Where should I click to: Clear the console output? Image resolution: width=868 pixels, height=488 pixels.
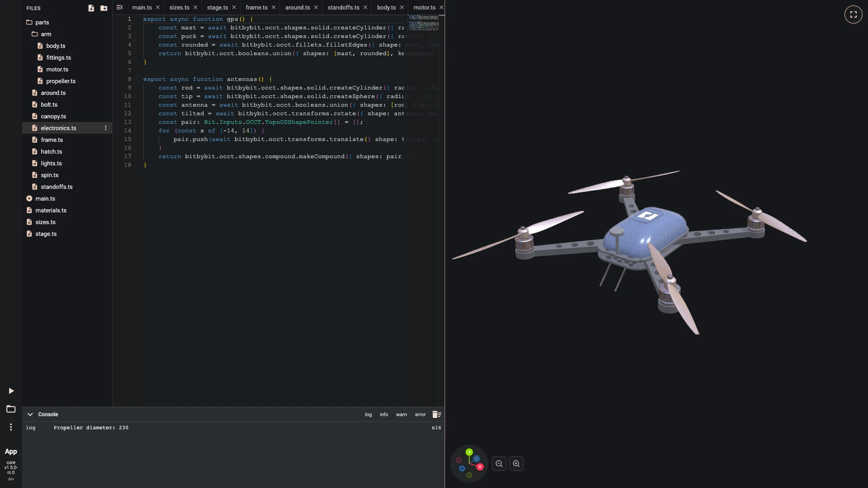click(x=436, y=414)
